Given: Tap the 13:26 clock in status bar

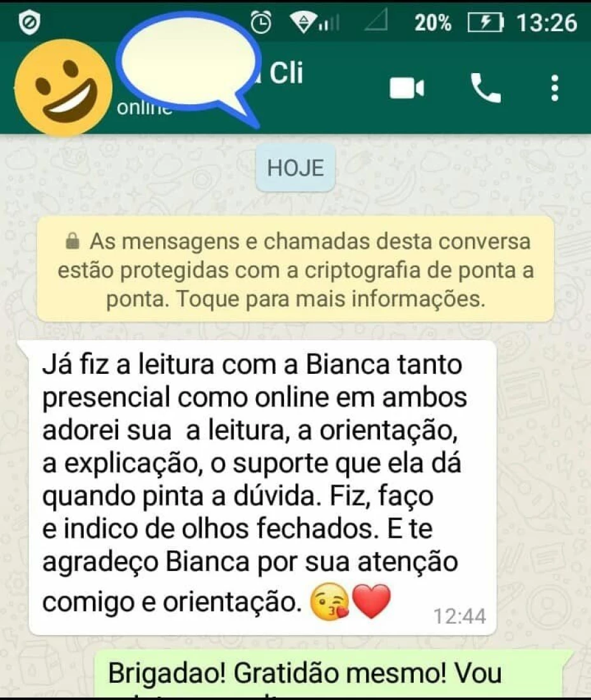Looking at the screenshot, I should click(x=547, y=23).
